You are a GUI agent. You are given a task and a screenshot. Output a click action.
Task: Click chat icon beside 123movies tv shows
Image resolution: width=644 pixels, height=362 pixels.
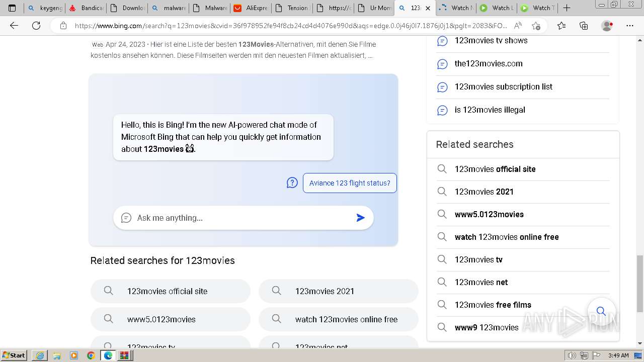pyautogui.click(x=442, y=41)
